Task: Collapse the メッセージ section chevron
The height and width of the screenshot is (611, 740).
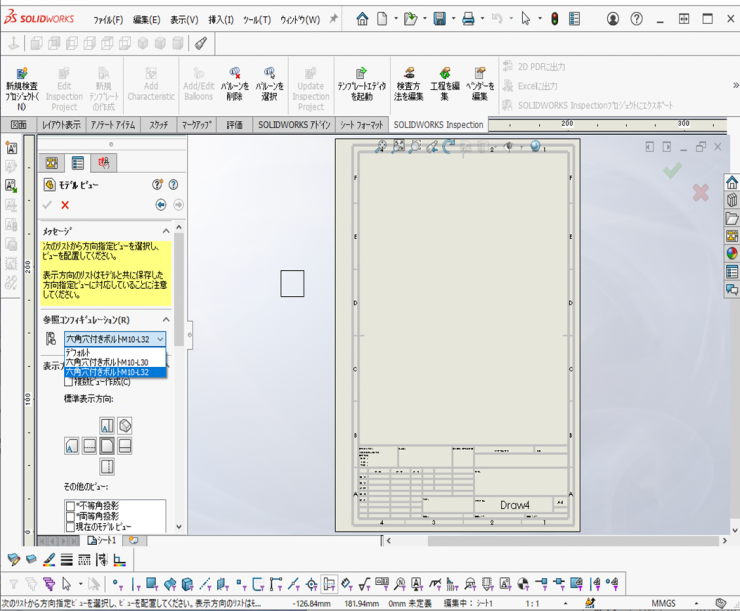Action: (x=166, y=231)
